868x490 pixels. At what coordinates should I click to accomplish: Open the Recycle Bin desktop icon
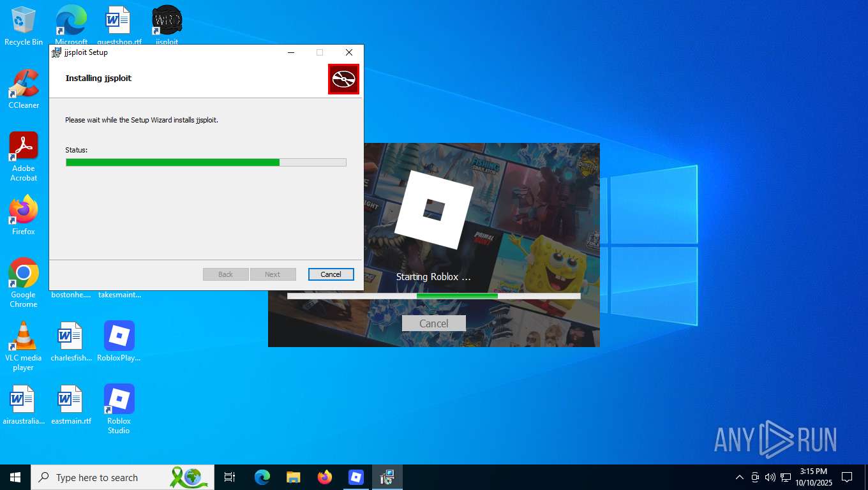(24, 26)
